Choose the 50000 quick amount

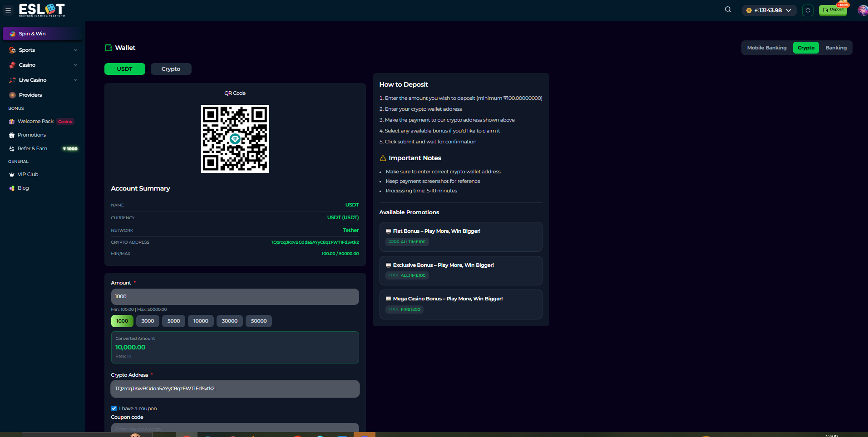(x=259, y=321)
